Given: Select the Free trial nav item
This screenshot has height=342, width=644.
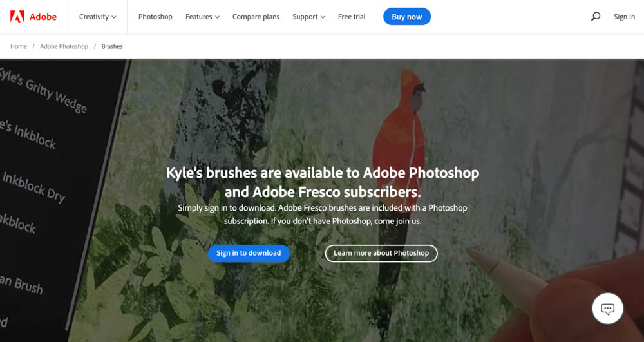Looking at the screenshot, I should click(x=352, y=17).
